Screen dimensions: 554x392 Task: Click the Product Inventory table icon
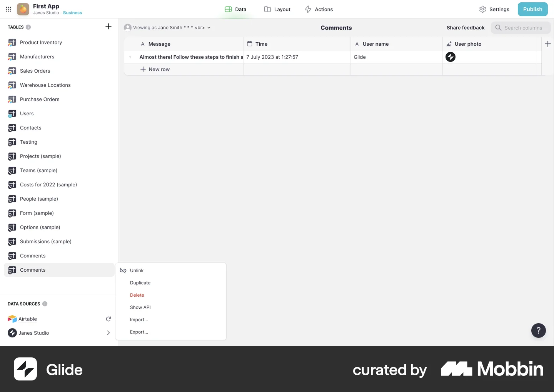tap(12, 43)
